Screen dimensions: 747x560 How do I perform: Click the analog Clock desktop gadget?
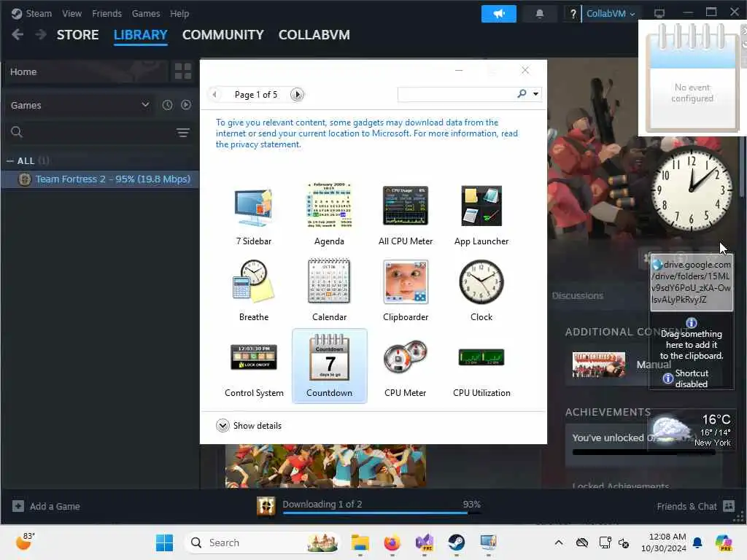[691, 190]
